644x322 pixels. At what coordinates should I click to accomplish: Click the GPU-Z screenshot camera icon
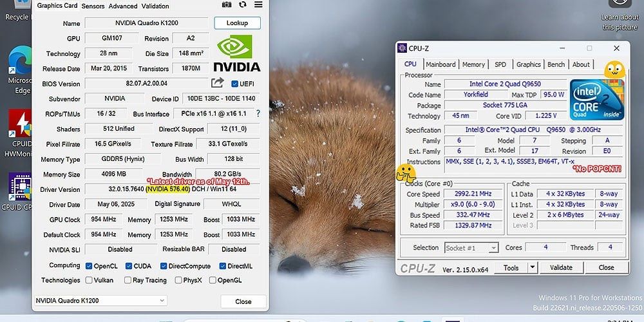tap(226, 5)
